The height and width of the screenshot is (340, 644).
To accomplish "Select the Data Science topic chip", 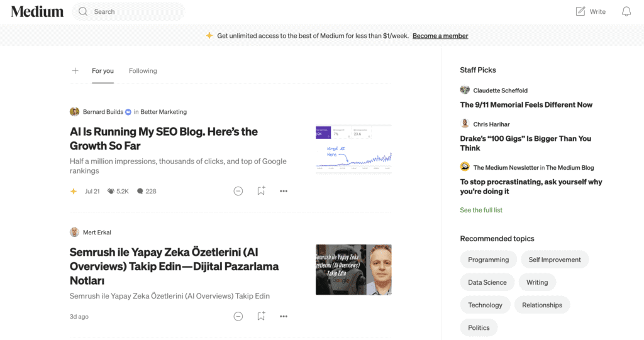I will tap(487, 282).
